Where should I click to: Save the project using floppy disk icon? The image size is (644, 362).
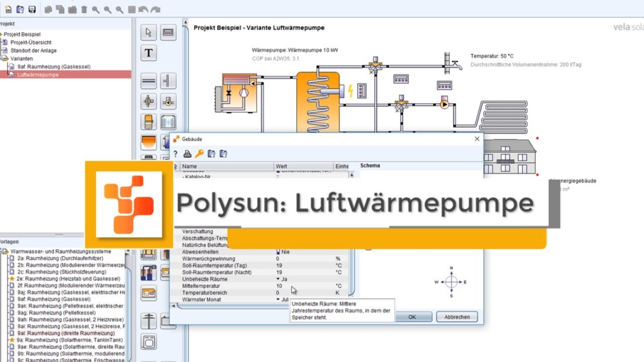[32, 9]
